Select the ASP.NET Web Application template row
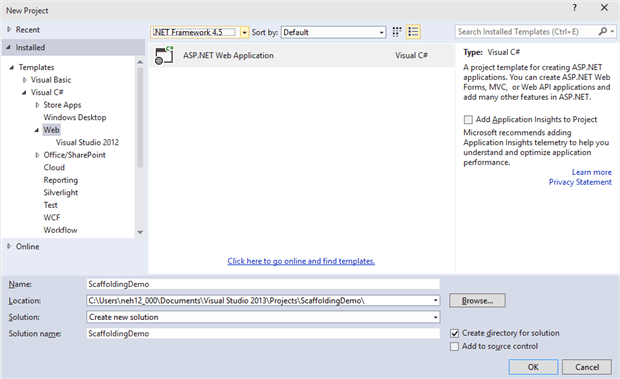This screenshot has height=379, width=620. (301, 55)
